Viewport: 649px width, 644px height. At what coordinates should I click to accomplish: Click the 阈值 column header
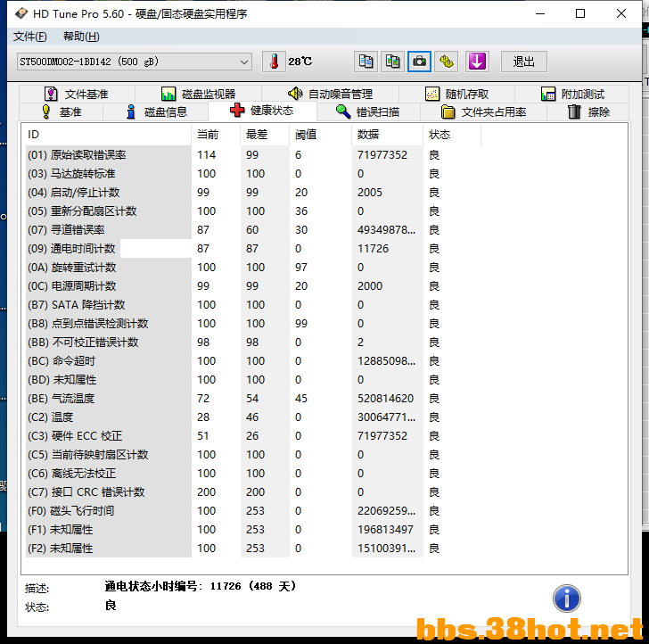[320, 135]
